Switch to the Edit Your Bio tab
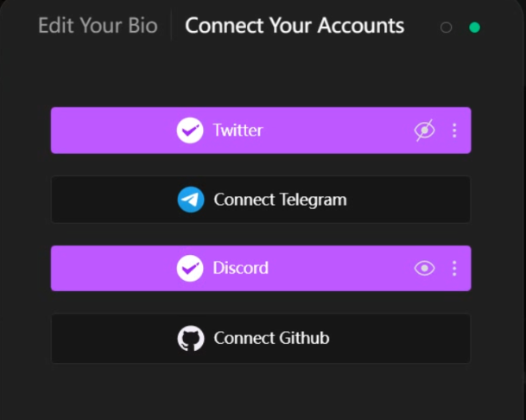526x420 pixels. pyautogui.click(x=98, y=26)
